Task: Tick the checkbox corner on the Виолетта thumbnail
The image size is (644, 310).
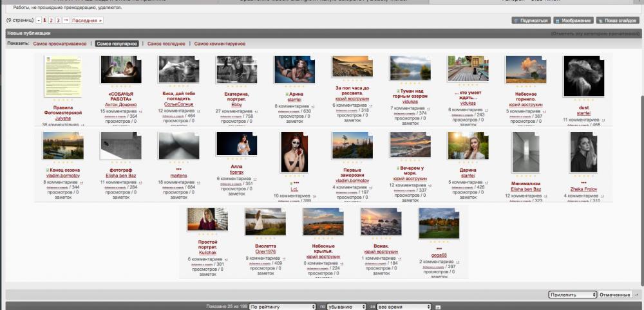Action: pyautogui.click(x=283, y=210)
